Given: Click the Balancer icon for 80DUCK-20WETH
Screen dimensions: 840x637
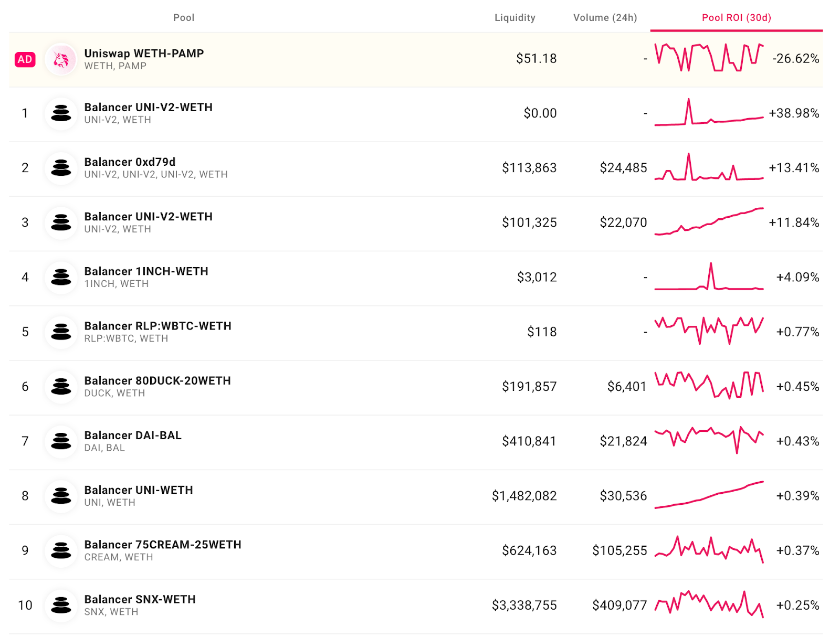Looking at the screenshot, I should click(61, 387).
